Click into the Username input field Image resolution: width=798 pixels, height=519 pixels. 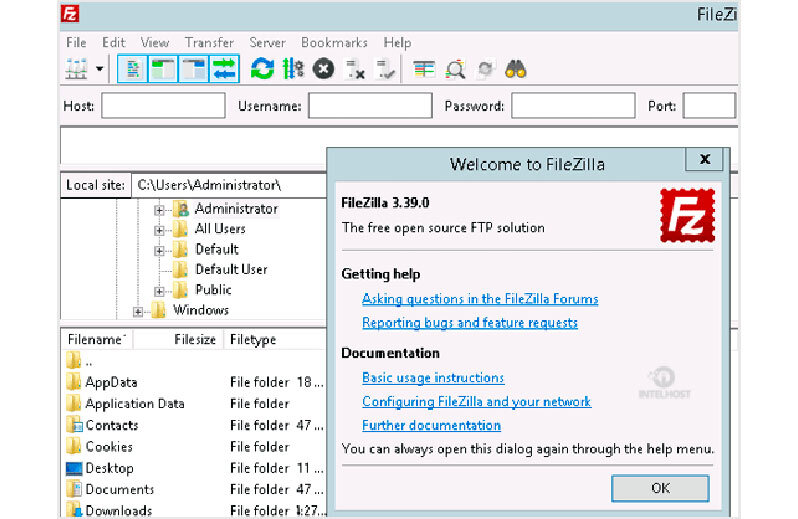point(370,105)
